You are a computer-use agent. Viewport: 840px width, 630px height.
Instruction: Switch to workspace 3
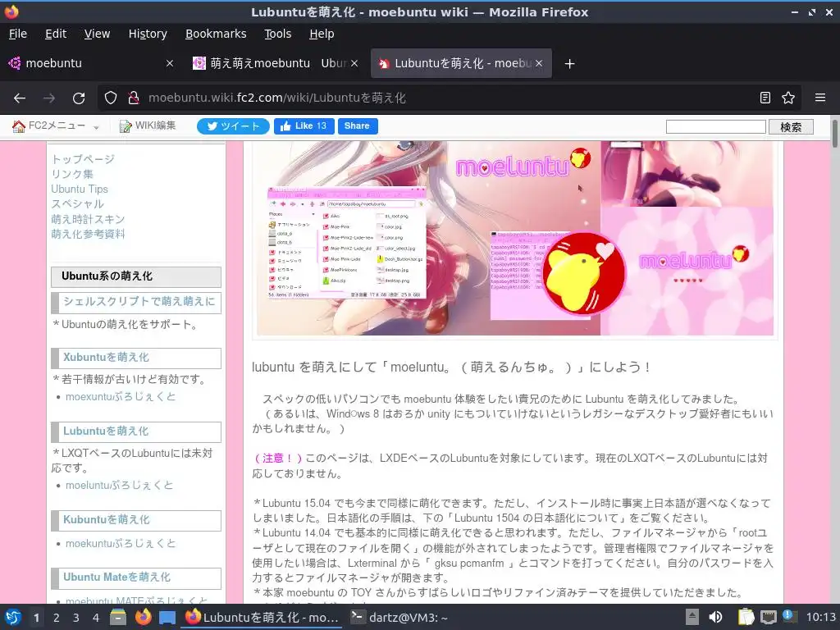tap(75, 618)
